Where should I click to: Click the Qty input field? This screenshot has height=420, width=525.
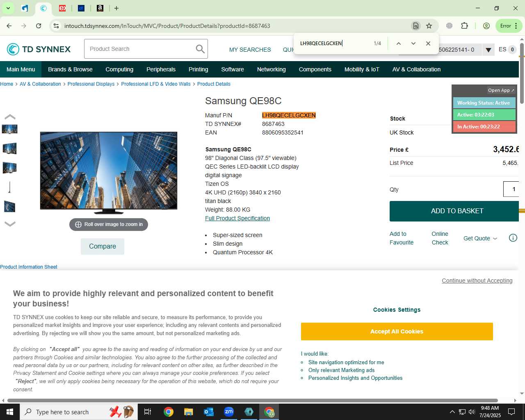[x=511, y=189]
